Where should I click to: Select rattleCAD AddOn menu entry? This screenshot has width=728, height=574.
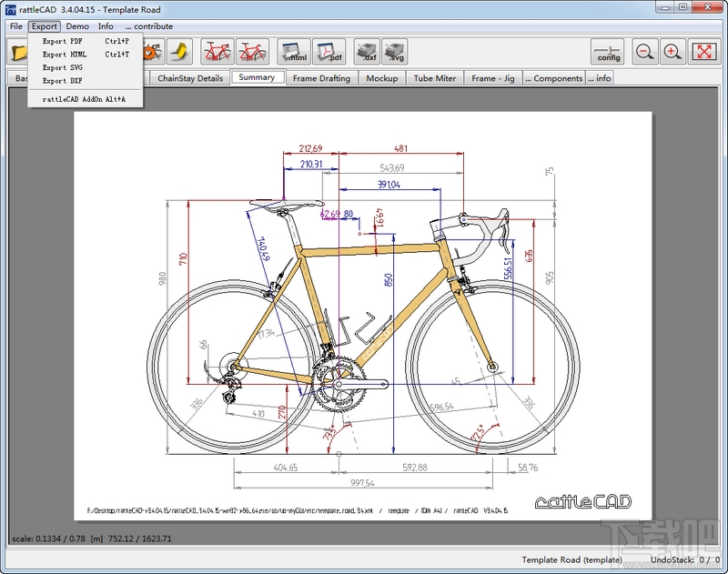pyautogui.click(x=86, y=99)
